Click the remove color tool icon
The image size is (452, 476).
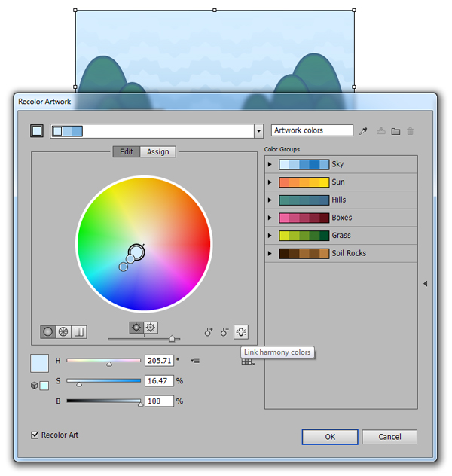click(x=224, y=332)
